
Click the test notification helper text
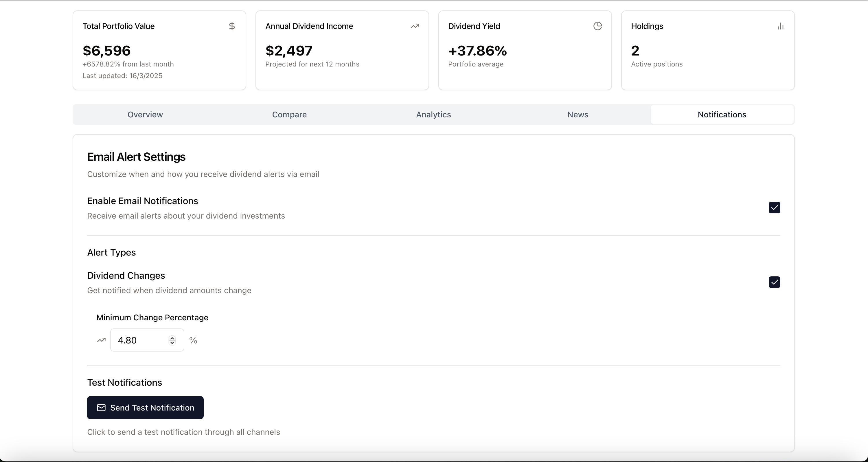184,432
